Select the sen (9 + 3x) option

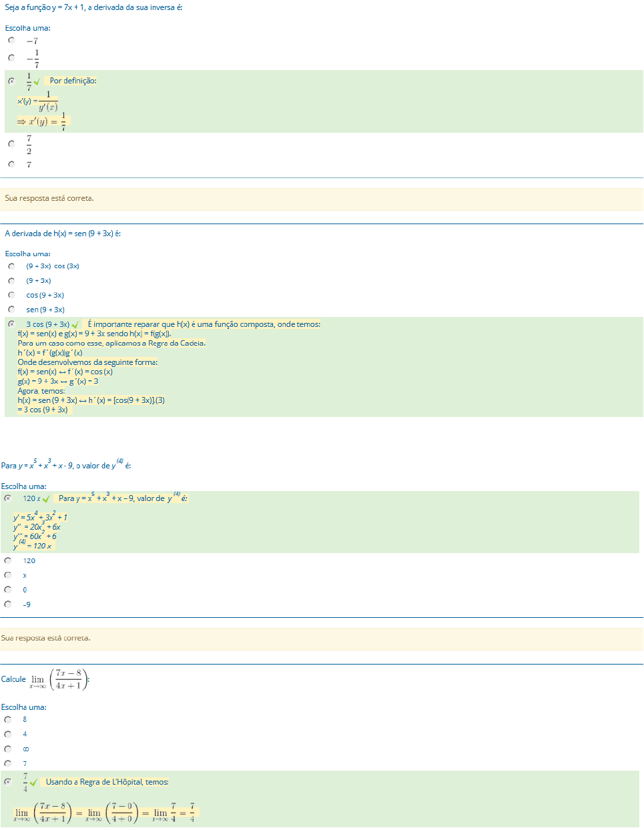[11, 310]
